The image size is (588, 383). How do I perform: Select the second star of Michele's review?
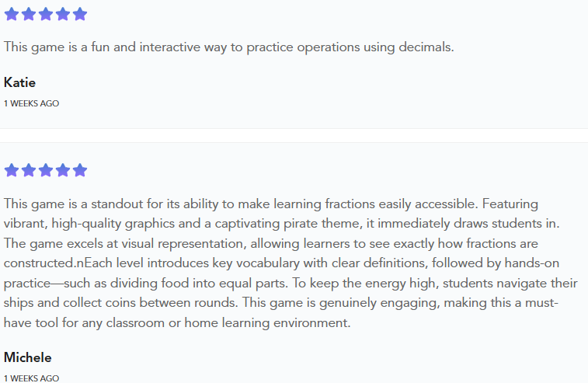point(29,170)
